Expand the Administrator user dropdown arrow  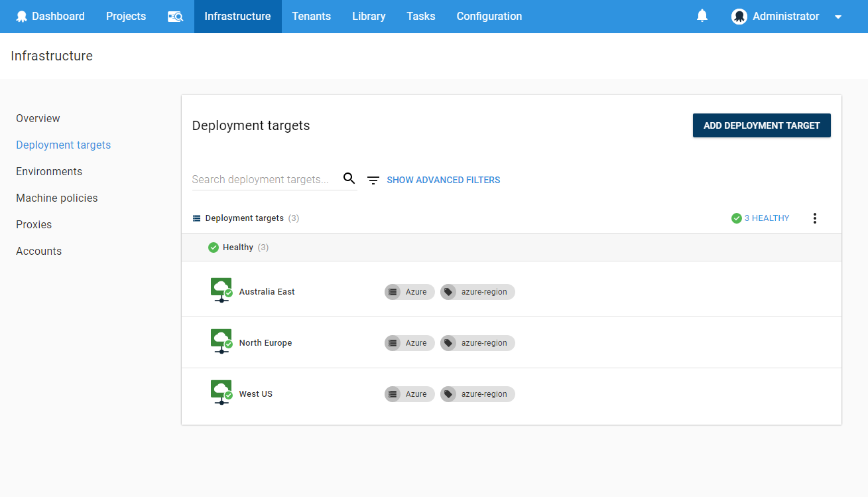[x=838, y=17]
